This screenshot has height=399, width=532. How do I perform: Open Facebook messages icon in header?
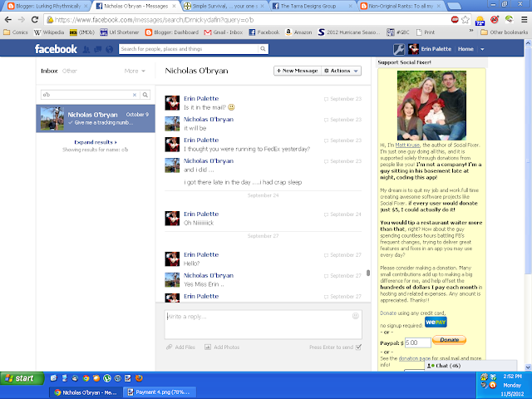(98, 50)
